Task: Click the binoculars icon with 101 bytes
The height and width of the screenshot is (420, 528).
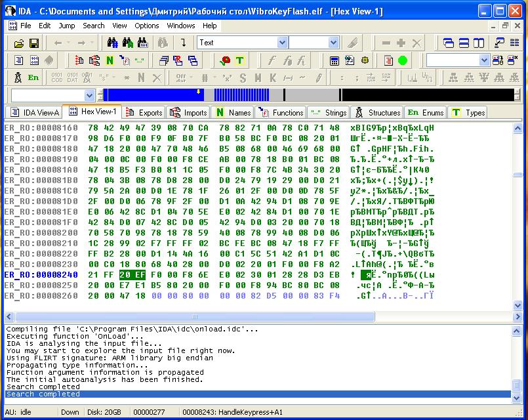Action: click(143, 43)
